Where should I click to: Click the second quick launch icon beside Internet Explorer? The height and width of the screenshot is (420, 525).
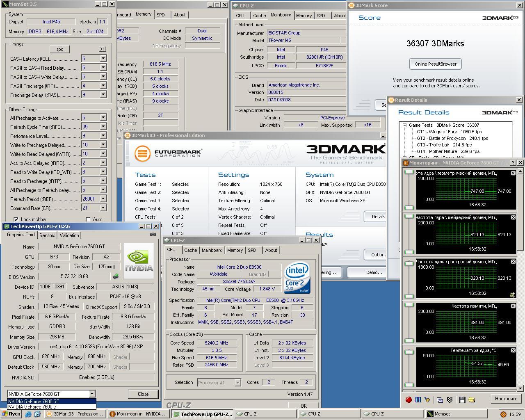click(37, 414)
